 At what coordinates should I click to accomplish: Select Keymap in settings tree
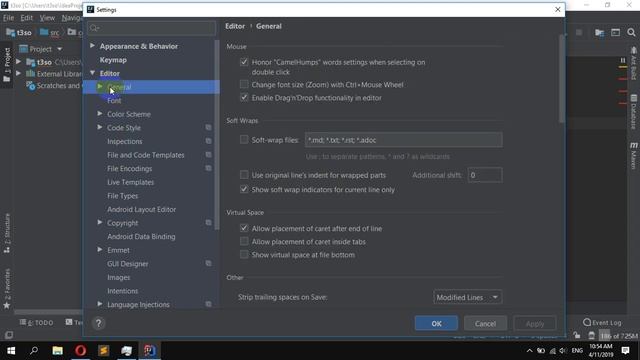113,60
